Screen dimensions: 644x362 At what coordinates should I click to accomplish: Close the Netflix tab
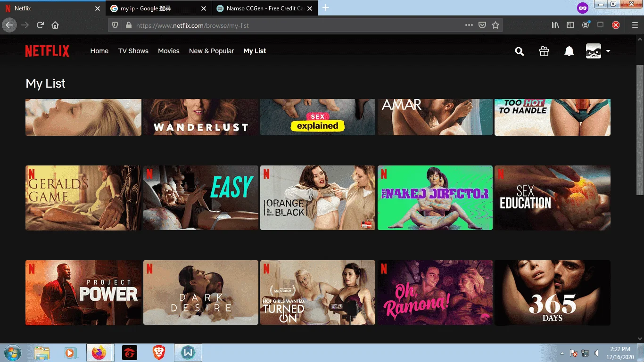[x=98, y=8]
